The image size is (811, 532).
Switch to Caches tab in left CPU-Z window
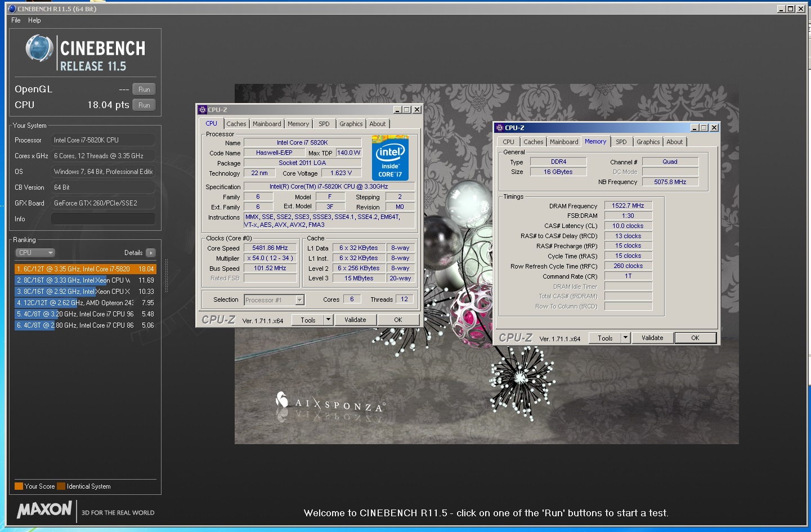point(236,124)
